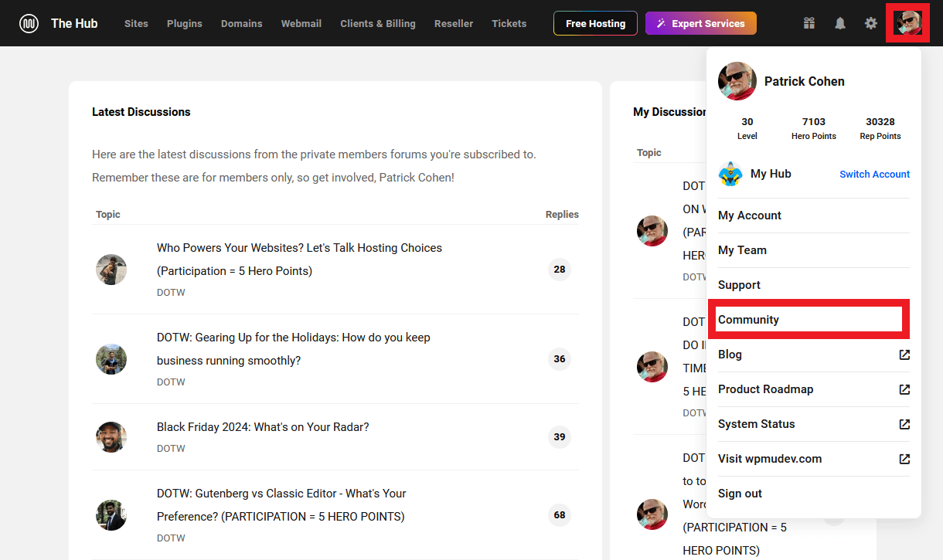Click the 30 Level stat
This screenshot has width=943, height=560.
747,128
